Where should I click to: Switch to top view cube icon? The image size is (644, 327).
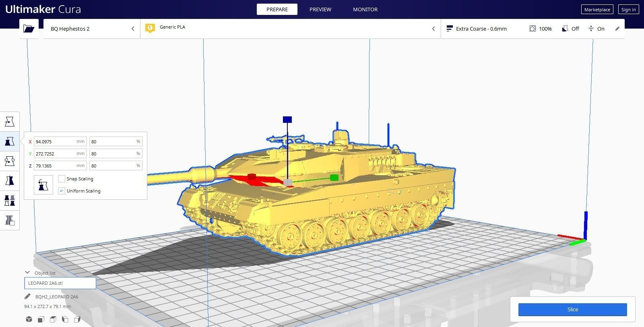pyautogui.click(x=53, y=319)
